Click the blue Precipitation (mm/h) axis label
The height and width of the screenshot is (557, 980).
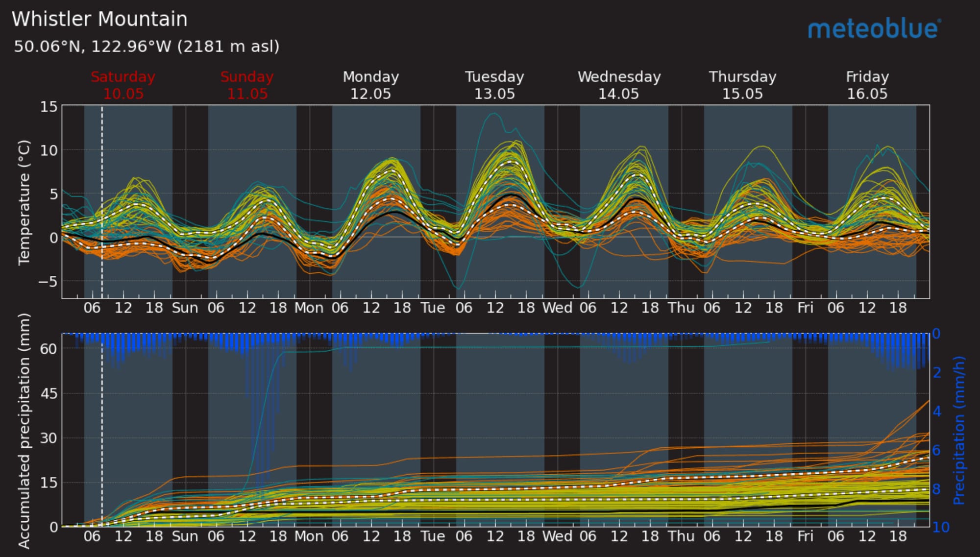pyautogui.click(x=958, y=430)
